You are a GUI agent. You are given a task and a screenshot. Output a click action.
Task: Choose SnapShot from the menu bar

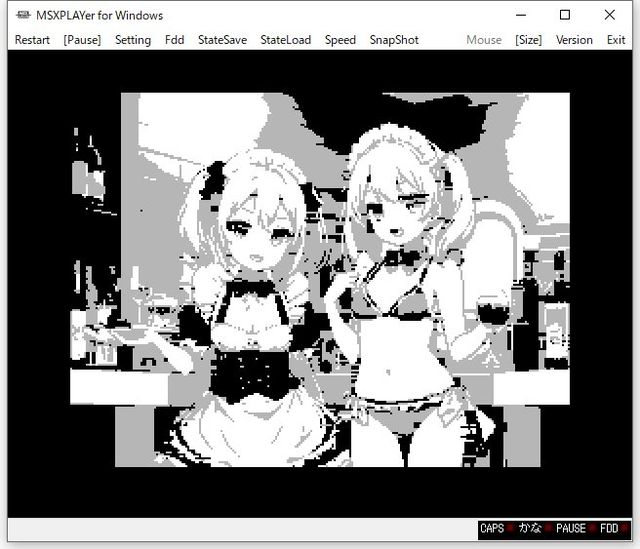(x=394, y=40)
